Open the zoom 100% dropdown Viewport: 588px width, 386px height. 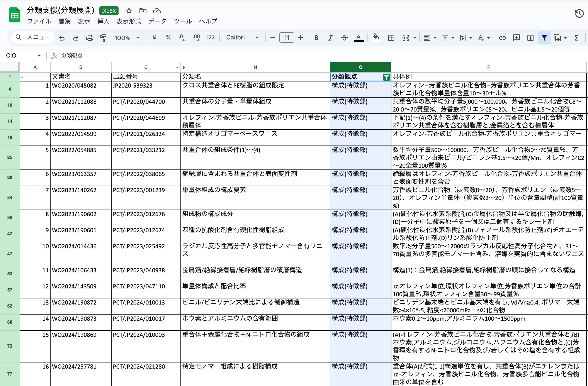point(127,38)
